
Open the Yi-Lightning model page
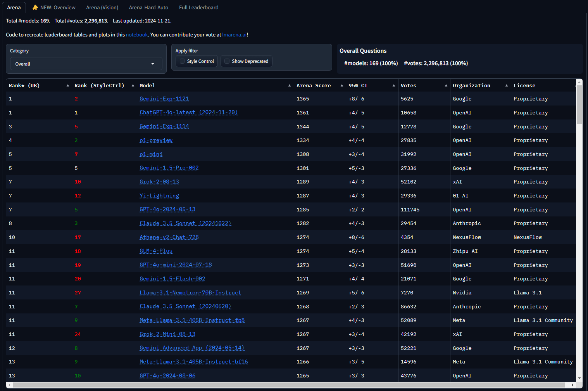(159, 195)
